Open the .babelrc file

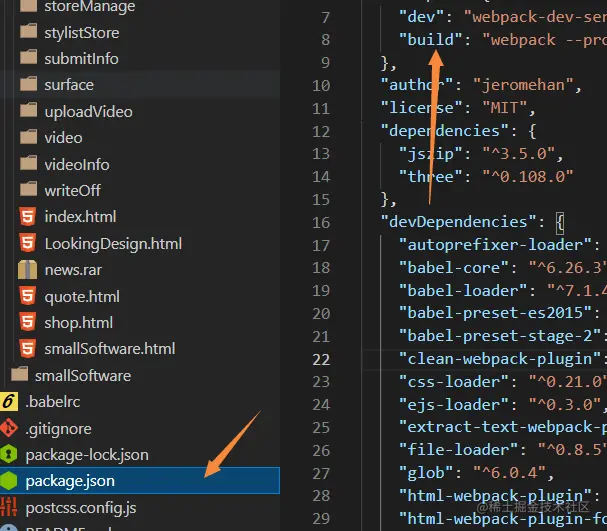click(53, 402)
